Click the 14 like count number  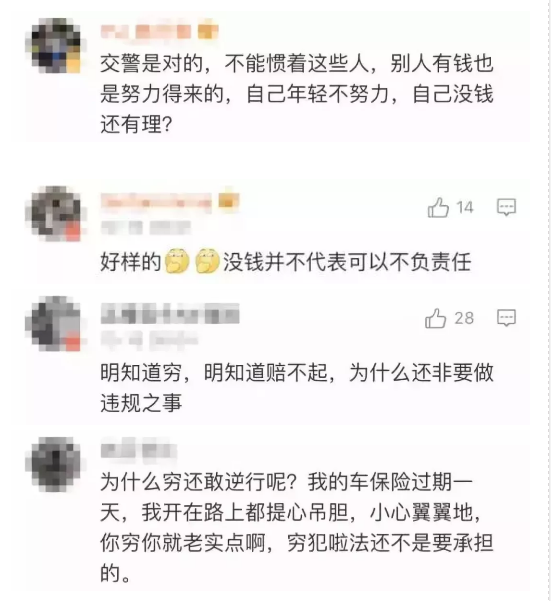pyautogui.click(x=464, y=207)
